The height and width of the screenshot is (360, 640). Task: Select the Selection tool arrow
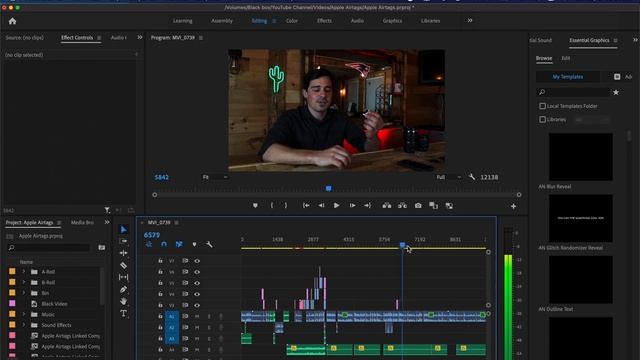[x=124, y=230]
